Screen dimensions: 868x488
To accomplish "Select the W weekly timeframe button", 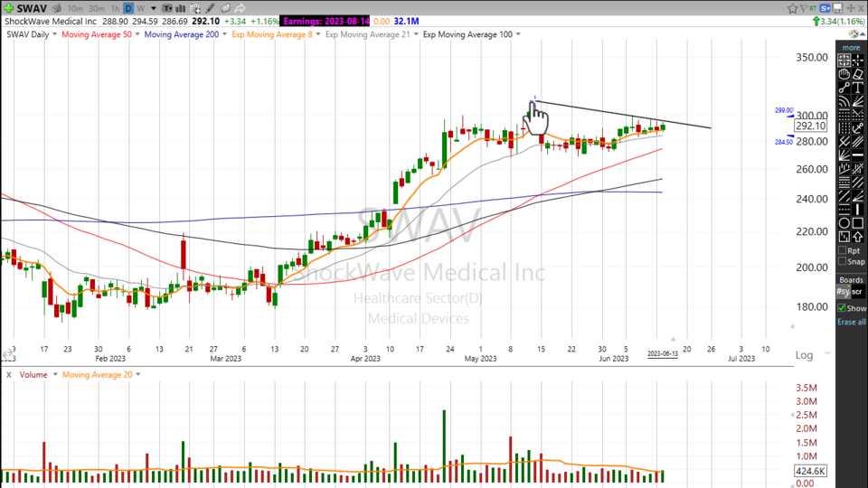I will click(141, 8).
